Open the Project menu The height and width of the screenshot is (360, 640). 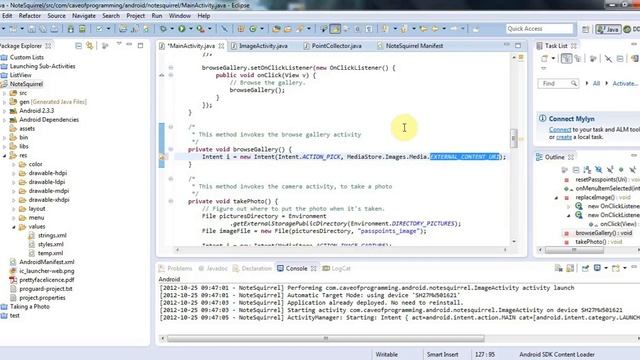click(136, 16)
